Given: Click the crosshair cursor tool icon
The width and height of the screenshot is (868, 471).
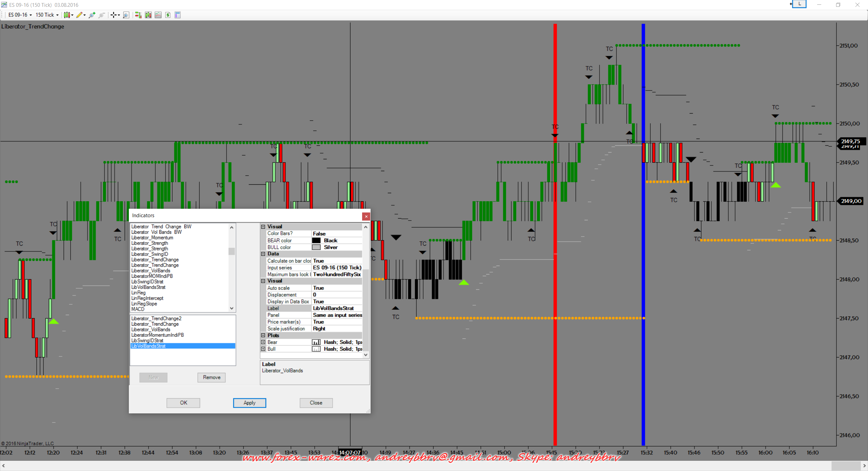Looking at the screenshot, I should pos(114,15).
